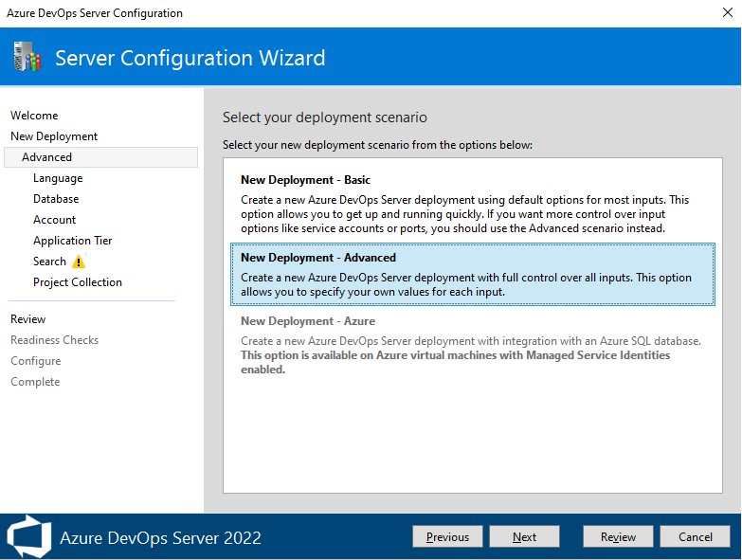The height and width of the screenshot is (560, 742).
Task: Close the Azure DevOps Server Configuration window
Action: point(725,13)
